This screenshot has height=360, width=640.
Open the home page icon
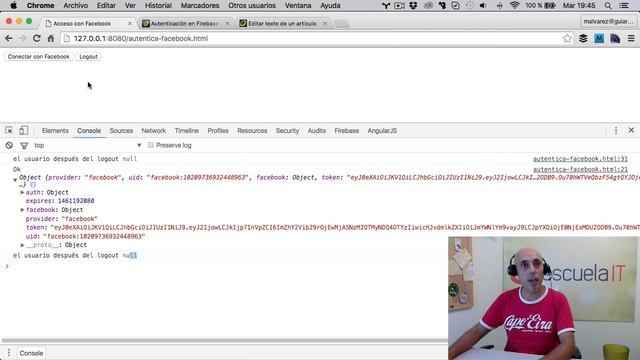point(51,38)
